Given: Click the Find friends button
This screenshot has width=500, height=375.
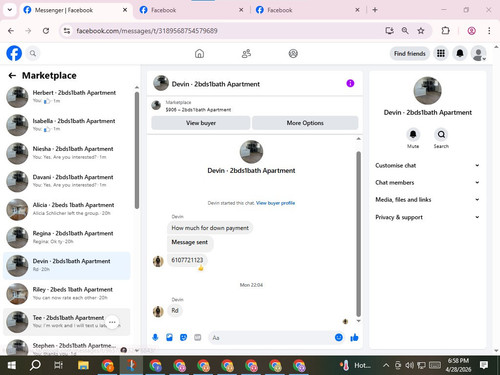Looking at the screenshot, I should 410,53.
